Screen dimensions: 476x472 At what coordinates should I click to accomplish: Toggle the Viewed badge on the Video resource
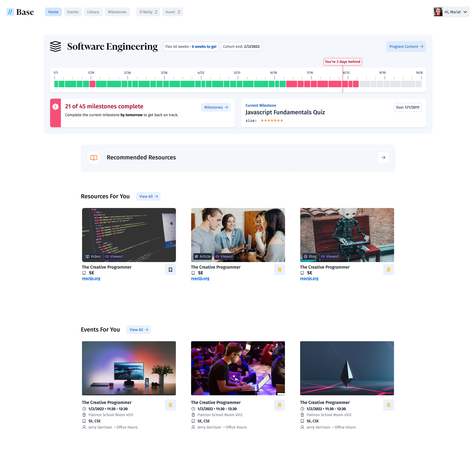[x=114, y=256]
